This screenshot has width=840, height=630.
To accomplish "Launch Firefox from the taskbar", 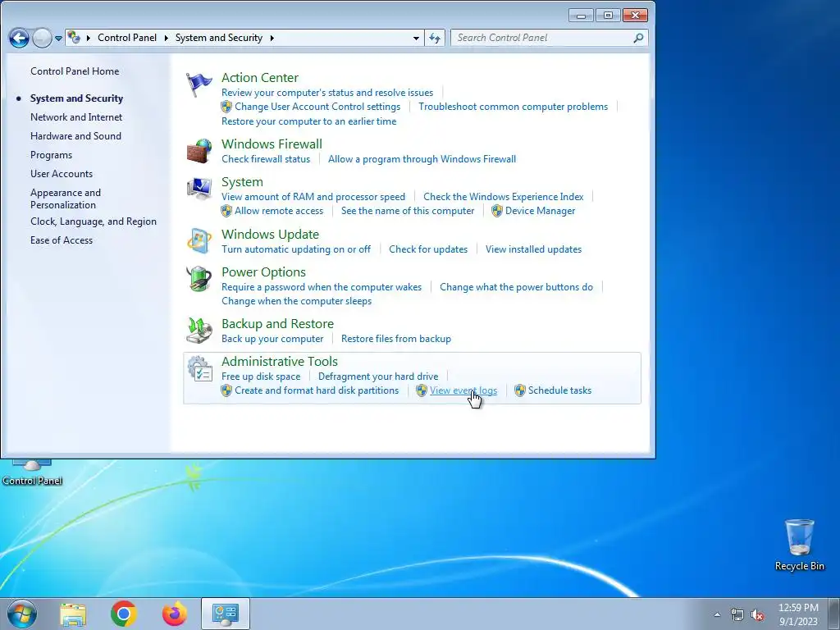I will [175, 614].
